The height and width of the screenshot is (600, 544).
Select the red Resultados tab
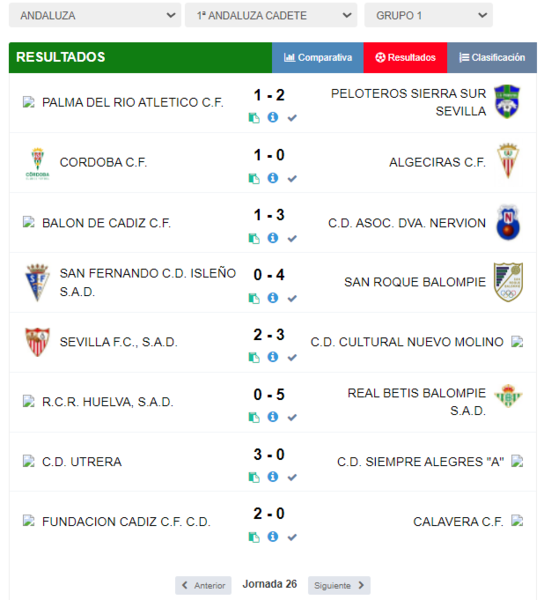pyautogui.click(x=405, y=57)
